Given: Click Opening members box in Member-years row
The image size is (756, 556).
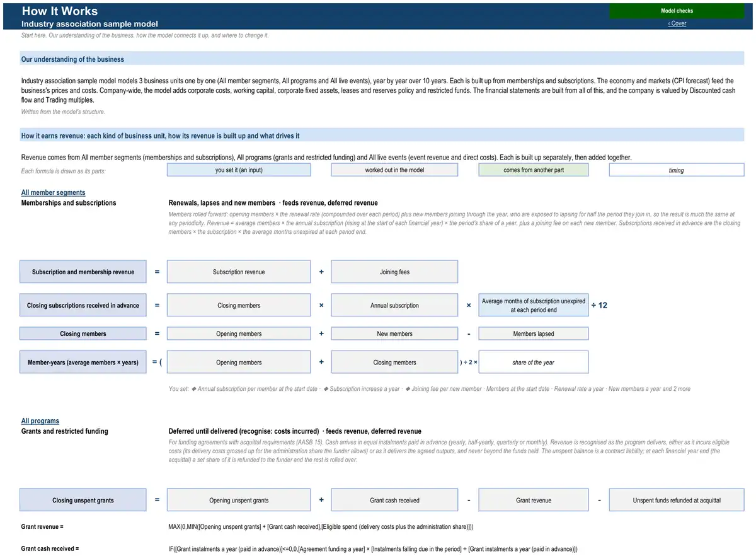Looking at the screenshot, I should pyautogui.click(x=239, y=362).
